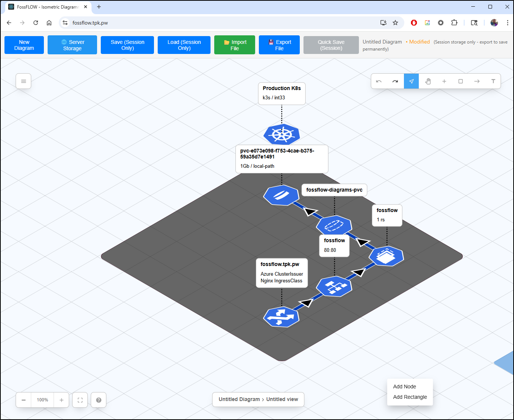The image size is (514, 420).
Task: Select the Rectangle drawing tool
Action: [x=460, y=81]
